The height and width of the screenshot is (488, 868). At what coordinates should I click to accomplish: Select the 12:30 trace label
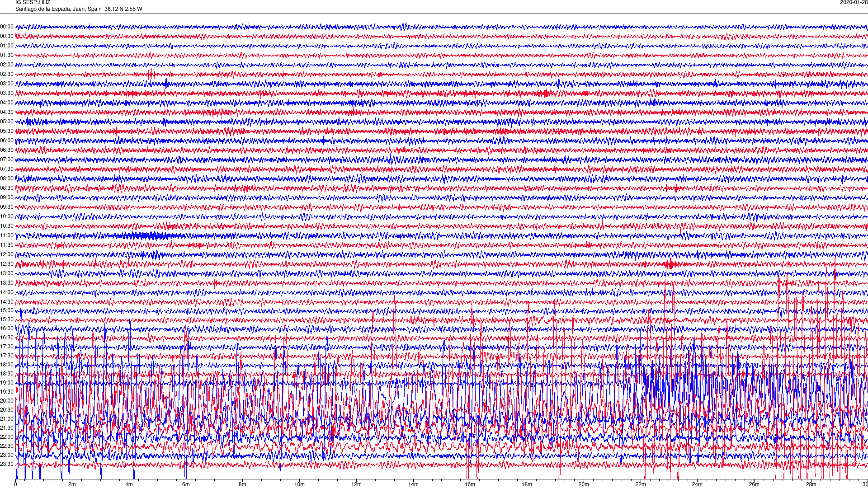point(7,264)
